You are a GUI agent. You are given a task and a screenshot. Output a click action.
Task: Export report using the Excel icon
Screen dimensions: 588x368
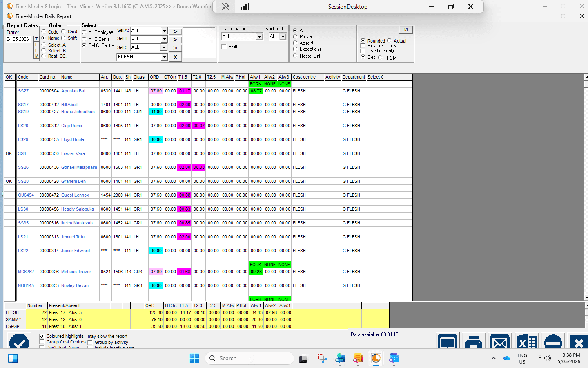pyautogui.click(x=526, y=341)
